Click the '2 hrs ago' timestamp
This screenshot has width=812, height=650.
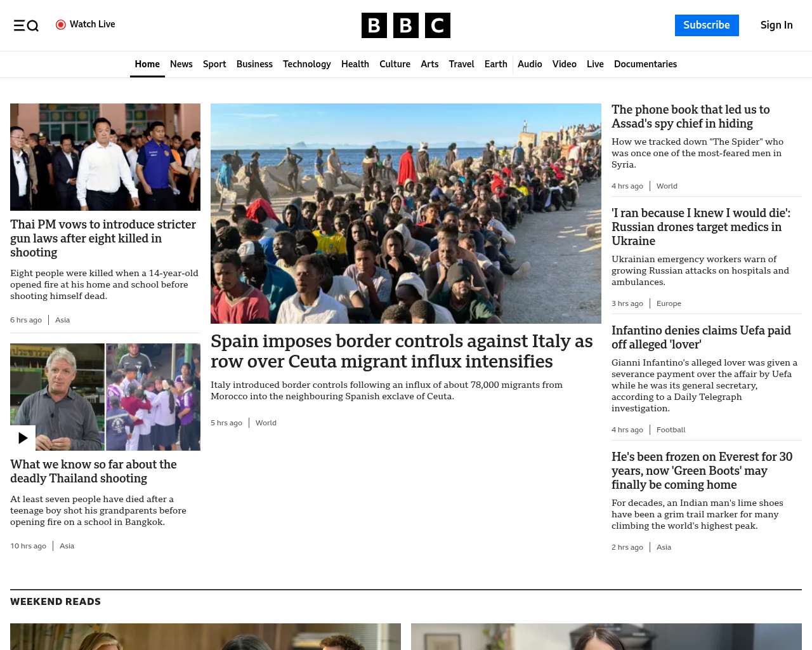[x=627, y=547]
